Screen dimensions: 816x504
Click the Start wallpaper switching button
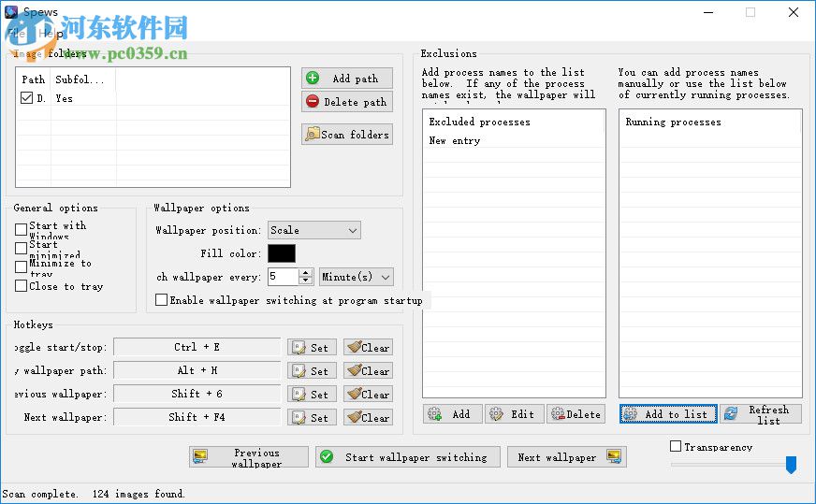pyautogui.click(x=407, y=456)
